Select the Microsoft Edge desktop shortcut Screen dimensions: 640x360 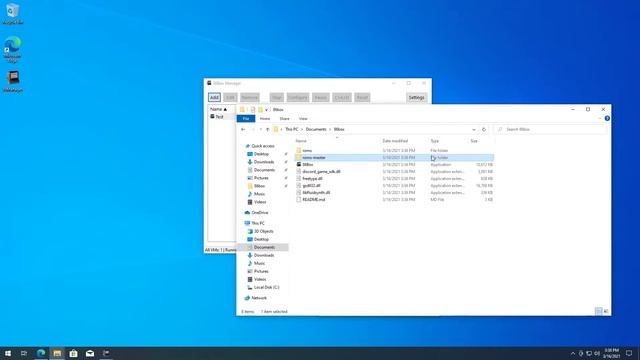(x=13, y=49)
